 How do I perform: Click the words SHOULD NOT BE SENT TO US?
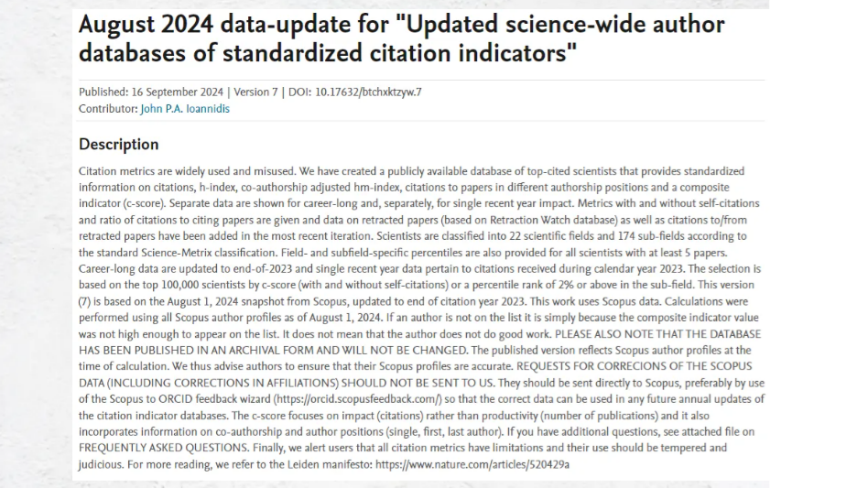418,383
